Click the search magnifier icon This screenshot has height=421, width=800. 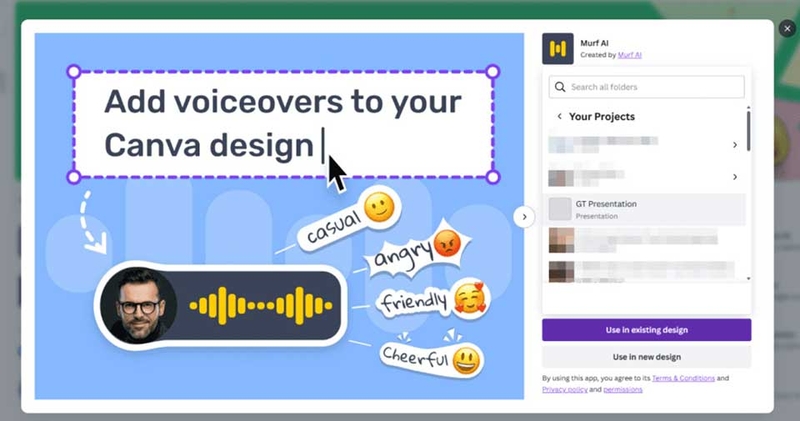pos(560,87)
